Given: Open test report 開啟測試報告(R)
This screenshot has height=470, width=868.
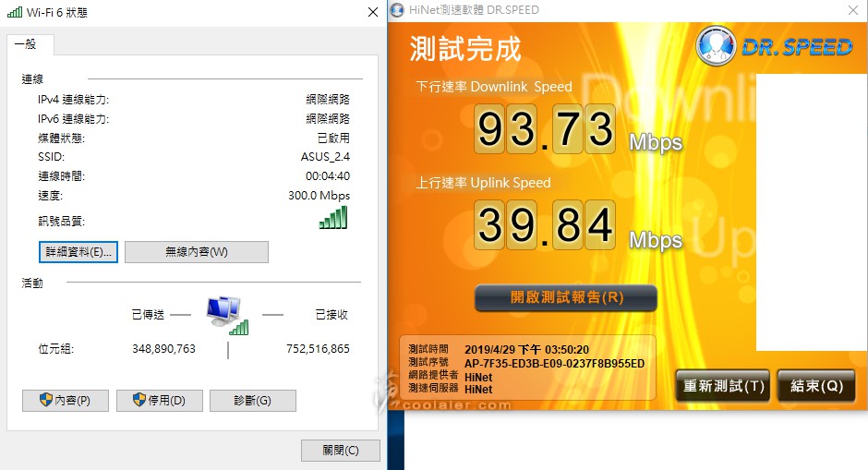Looking at the screenshot, I should (566, 298).
